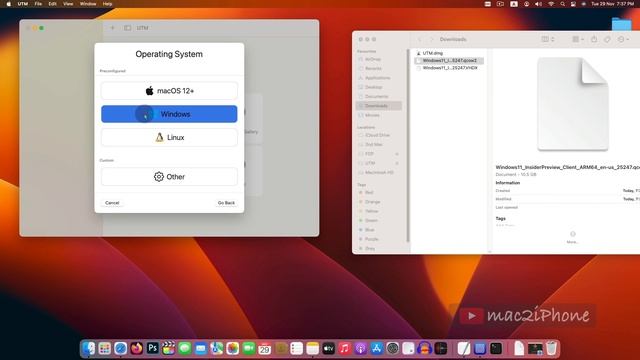Image resolution: width=640 pixels, height=360 pixels.
Task: Open the View menu
Action: [68, 4]
